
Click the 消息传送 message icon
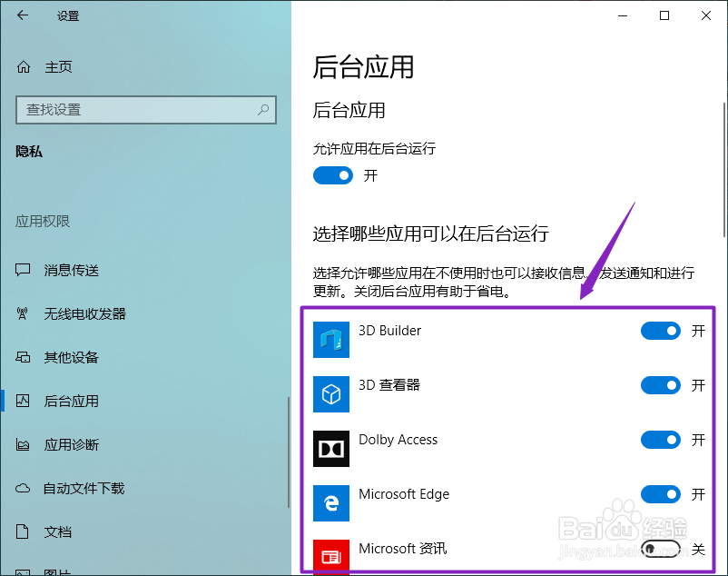coord(23,270)
